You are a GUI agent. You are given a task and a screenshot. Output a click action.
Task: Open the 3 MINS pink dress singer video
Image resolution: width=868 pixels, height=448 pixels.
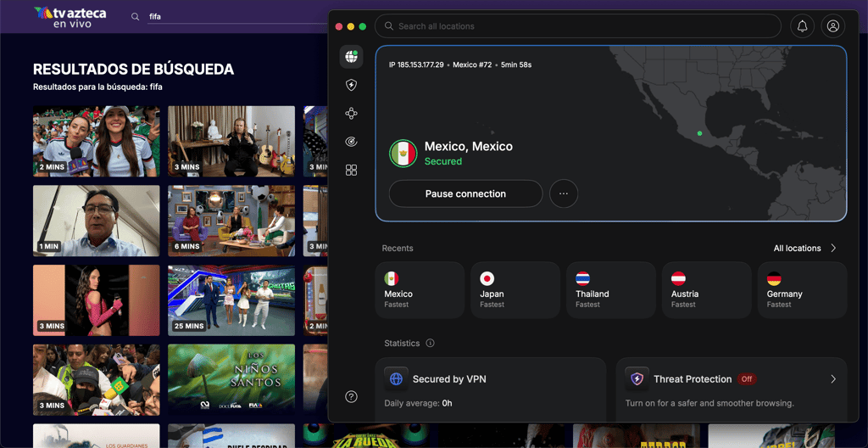pyautogui.click(x=97, y=300)
